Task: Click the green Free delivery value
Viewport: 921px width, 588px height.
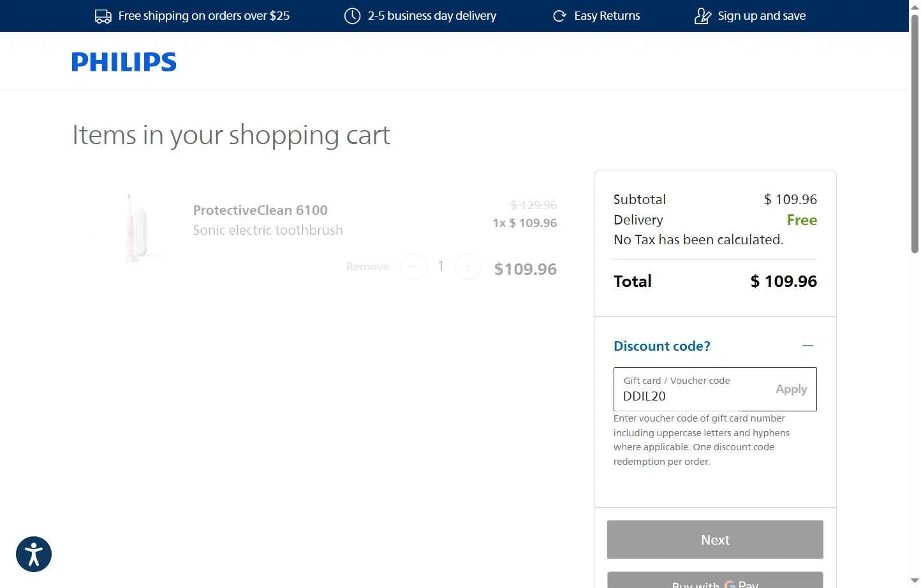Action: pyautogui.click(x=802, y=220)
